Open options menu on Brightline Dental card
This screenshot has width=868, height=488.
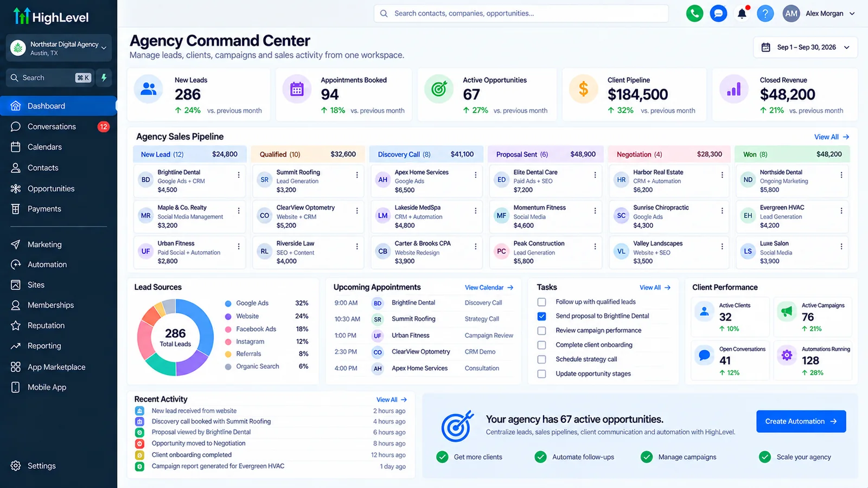(x=239, y=175)
